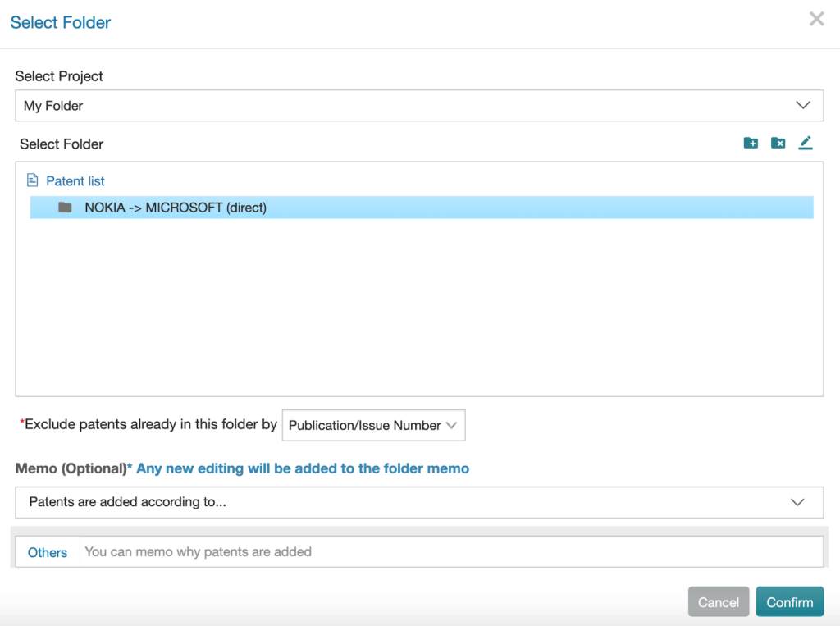840x626 pixels.
Task: Click the Select Folder dialog title
Action: coord(61,22)
